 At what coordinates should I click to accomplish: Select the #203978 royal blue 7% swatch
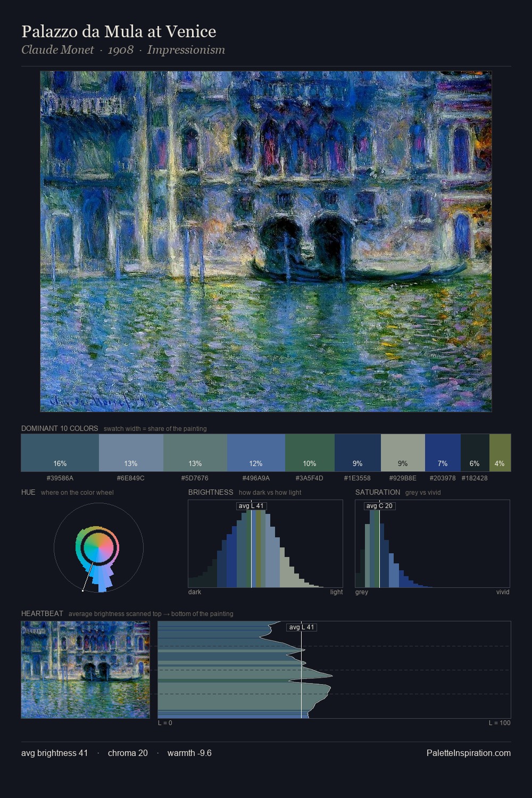443,453
